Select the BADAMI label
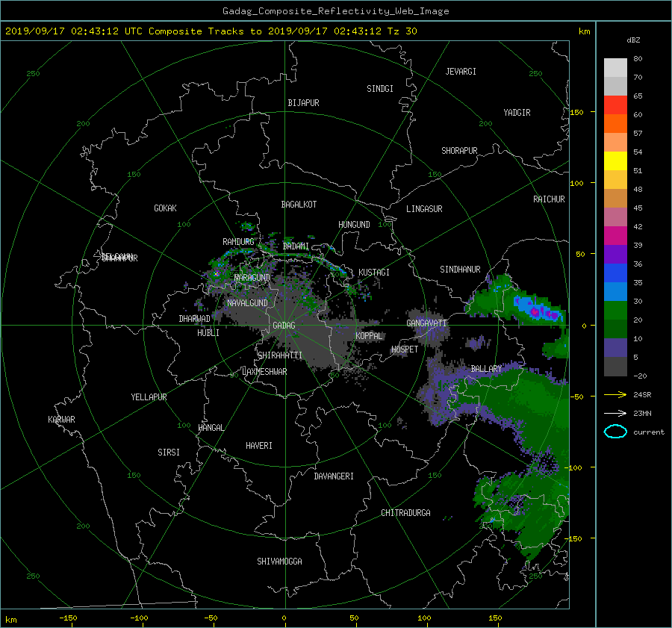This screenshot has height=628, width=672. [x=296, y=246]
